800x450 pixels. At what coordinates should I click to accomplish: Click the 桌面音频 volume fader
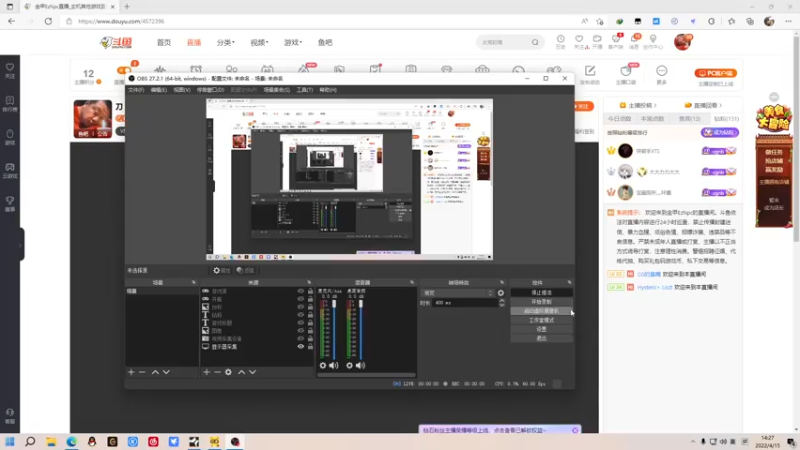pos(361,305)
